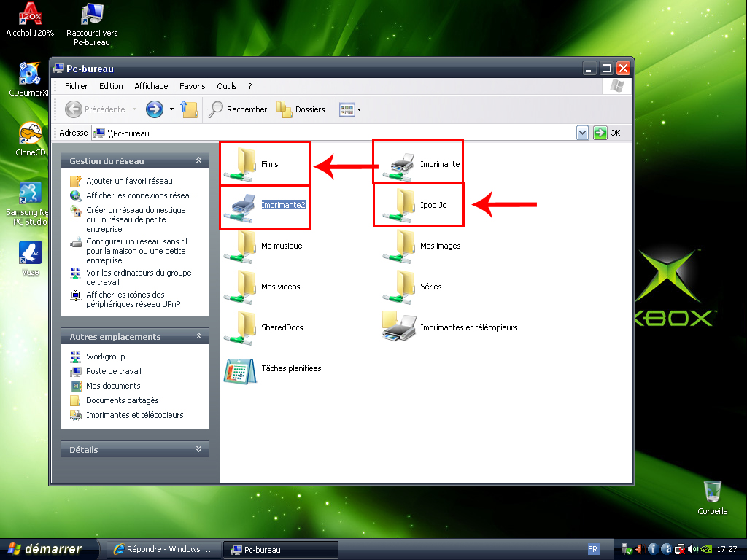Click Afficher les icônes des périphériques UPnP

pyautogui.click(x=125, y=299)
